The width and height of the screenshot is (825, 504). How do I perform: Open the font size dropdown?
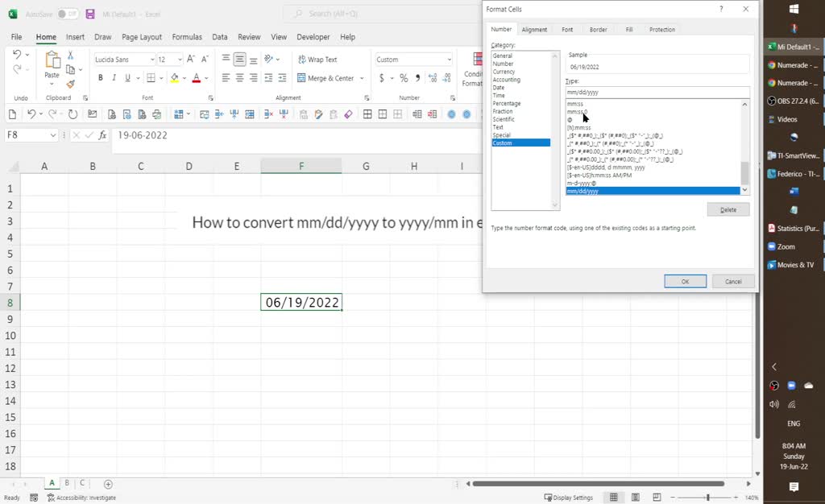click(179, 59)
